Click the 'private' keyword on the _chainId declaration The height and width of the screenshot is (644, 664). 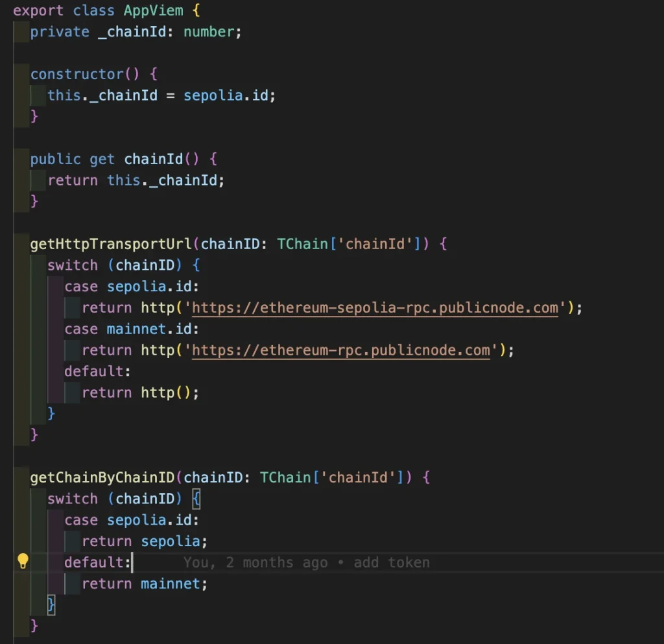pyautogui.click(x=60, y=32)
